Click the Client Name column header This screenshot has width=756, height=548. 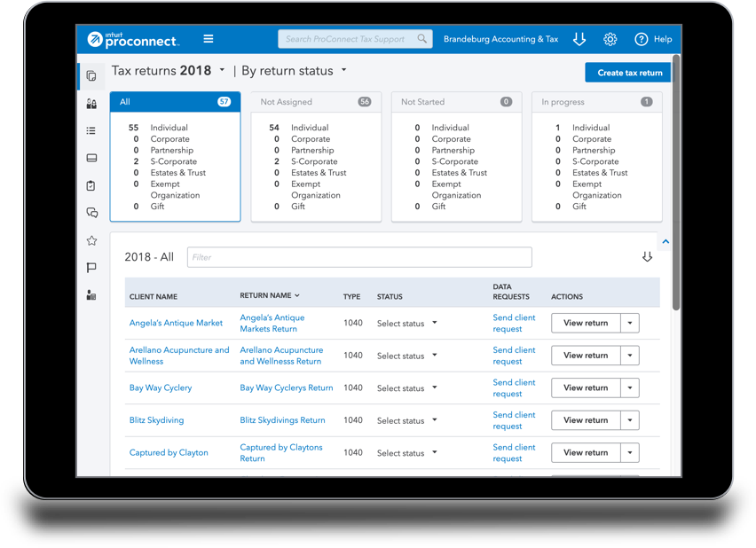[x=154, y=296]
